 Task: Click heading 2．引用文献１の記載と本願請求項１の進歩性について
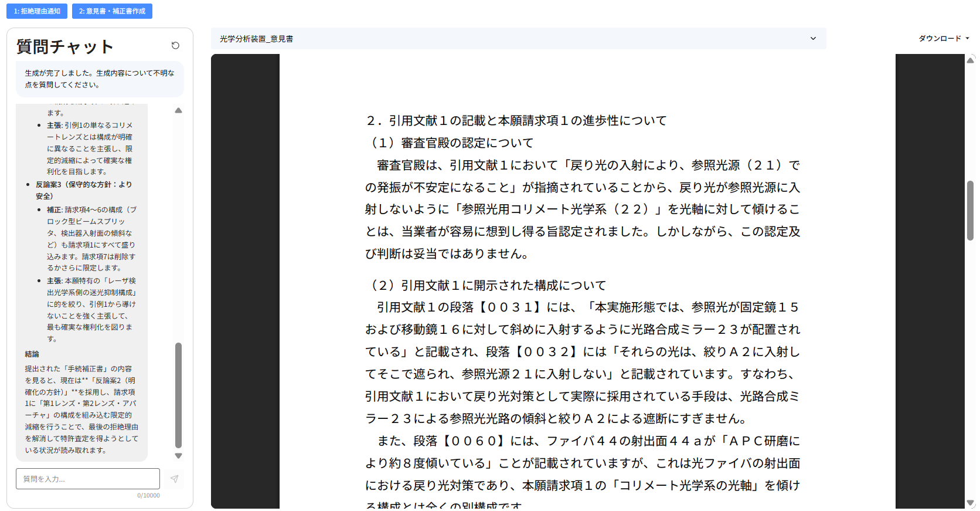coord(516,120)
